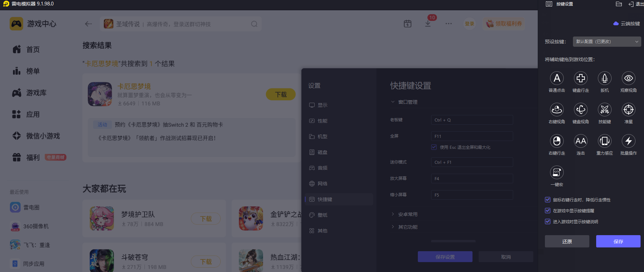Image resolution: width=644 pixels, height=272 pixels.
Task: Go to 首页 in the sidebar
Action: (x=26, y=49)
